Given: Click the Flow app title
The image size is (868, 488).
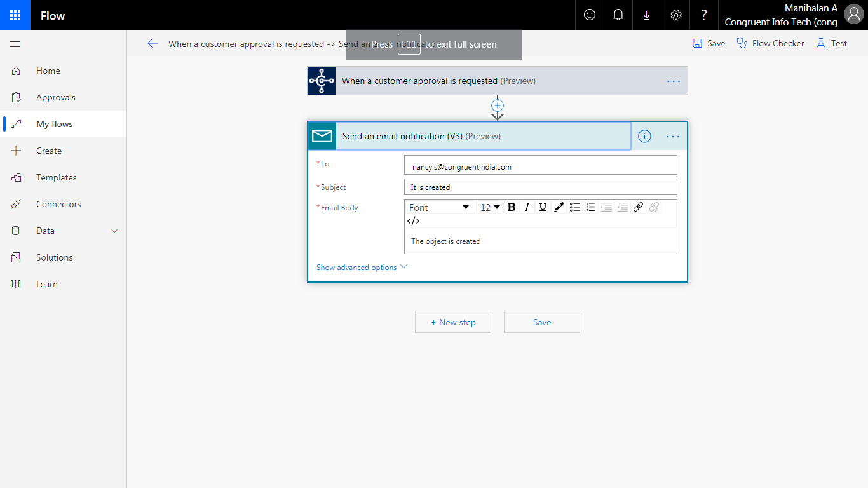Looking at the screenshot, I should [53, 15].
